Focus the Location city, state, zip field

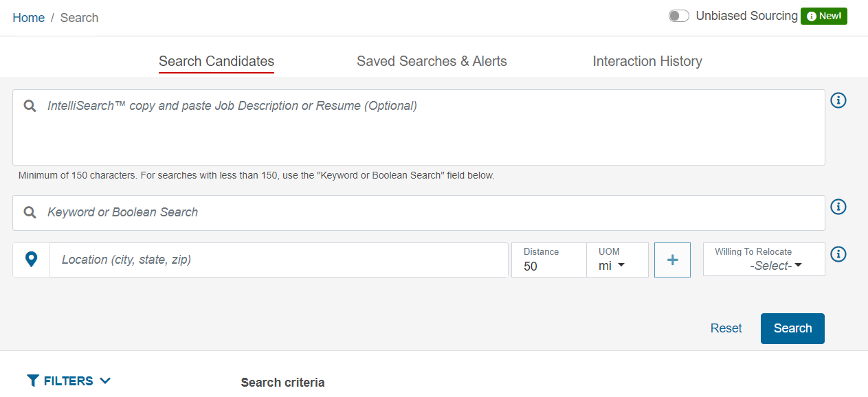278,260
